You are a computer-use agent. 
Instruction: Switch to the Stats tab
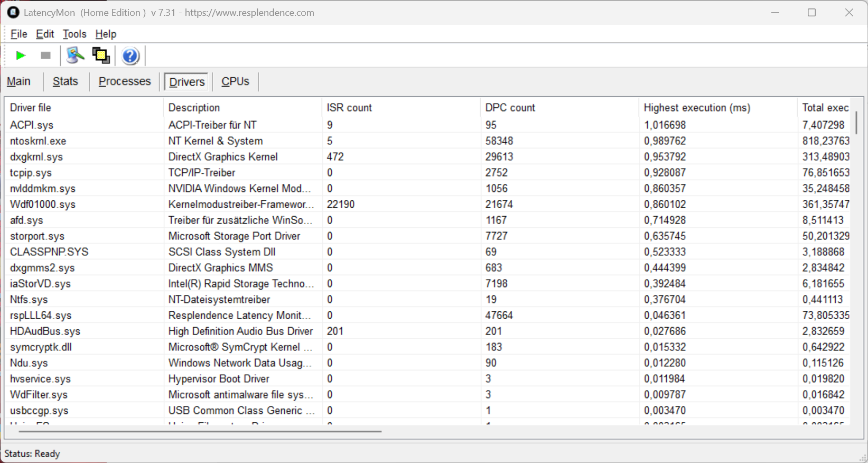(x=66, y=81)
